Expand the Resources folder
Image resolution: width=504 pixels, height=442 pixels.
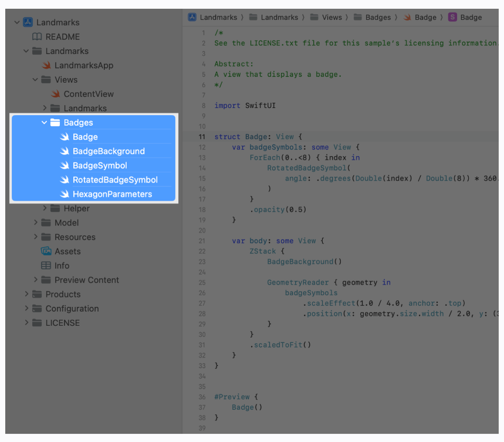pos(35,237)
